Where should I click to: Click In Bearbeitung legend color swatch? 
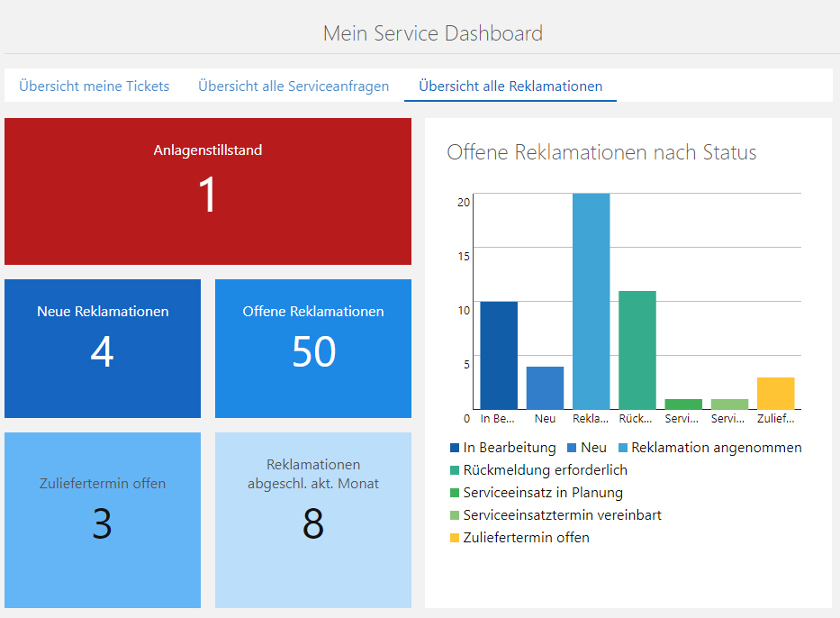click(455, 448)
